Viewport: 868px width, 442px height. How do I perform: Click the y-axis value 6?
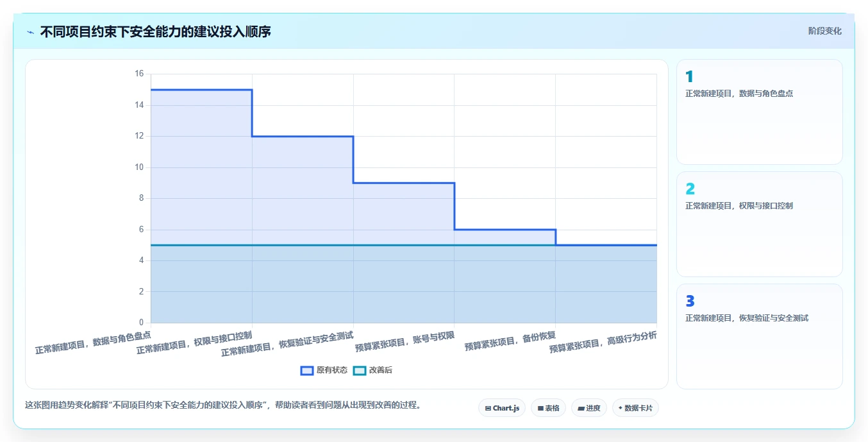(142, 230)
